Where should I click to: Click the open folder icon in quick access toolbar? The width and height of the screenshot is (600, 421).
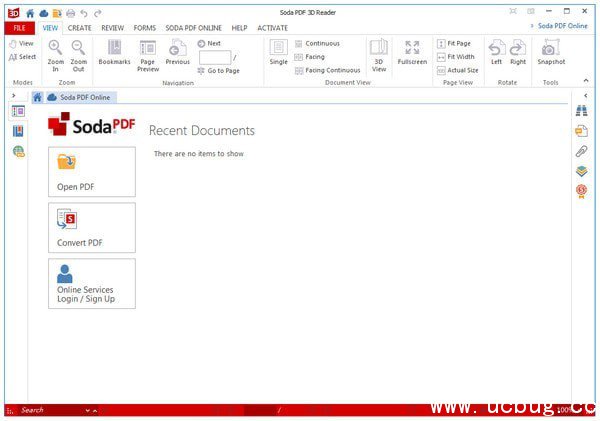[x=57, y=13]
